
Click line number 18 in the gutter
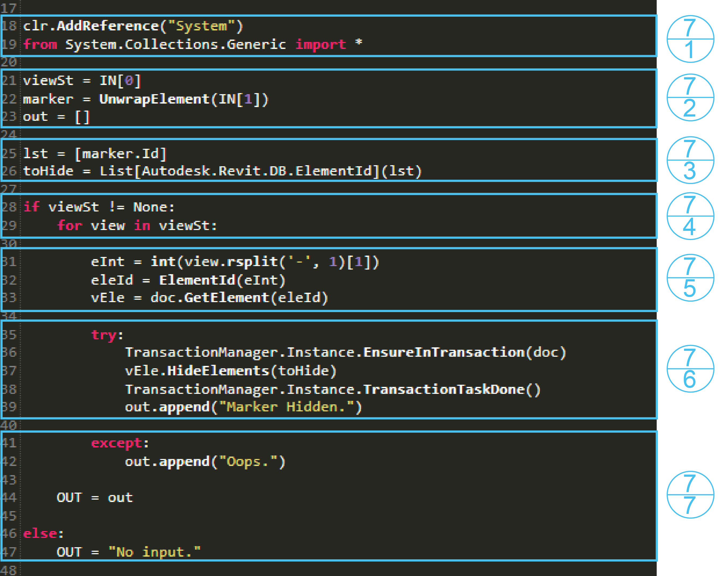(x=9, y=26)
